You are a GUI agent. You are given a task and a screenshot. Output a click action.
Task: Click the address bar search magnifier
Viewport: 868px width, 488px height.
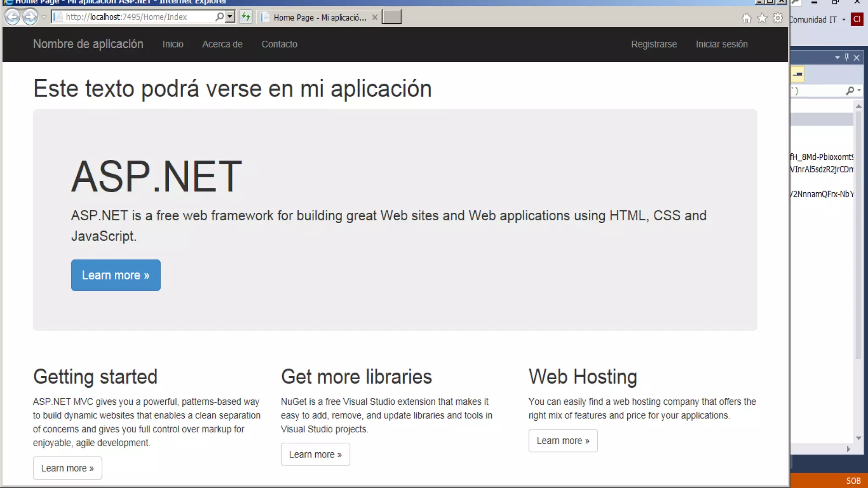[219, 17]
